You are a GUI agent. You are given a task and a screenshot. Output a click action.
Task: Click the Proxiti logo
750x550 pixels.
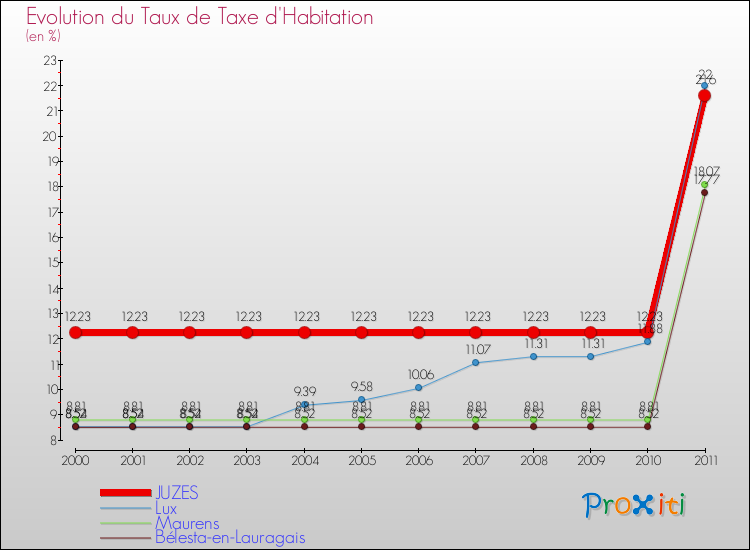point(634,505)
